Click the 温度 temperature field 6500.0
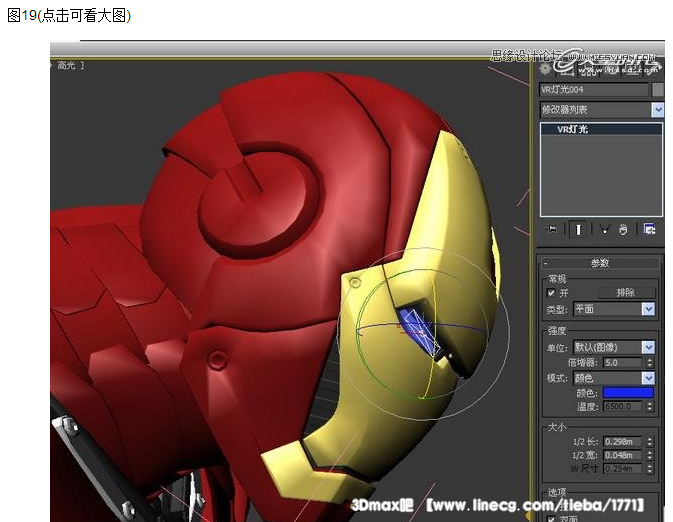This screenshot has width=673, height=522. pos(622,406)
